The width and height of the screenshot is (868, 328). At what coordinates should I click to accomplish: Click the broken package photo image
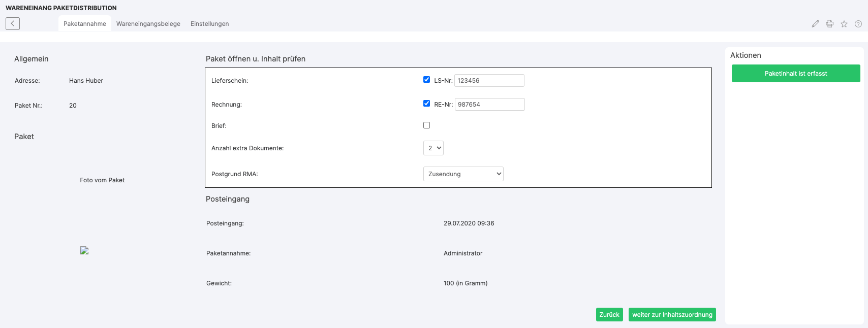[84, 250]
